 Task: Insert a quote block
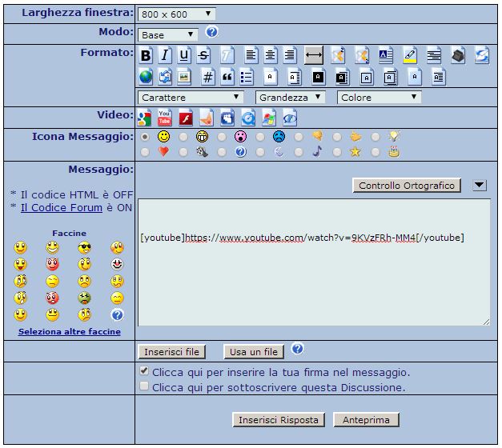tap(227, 77)
